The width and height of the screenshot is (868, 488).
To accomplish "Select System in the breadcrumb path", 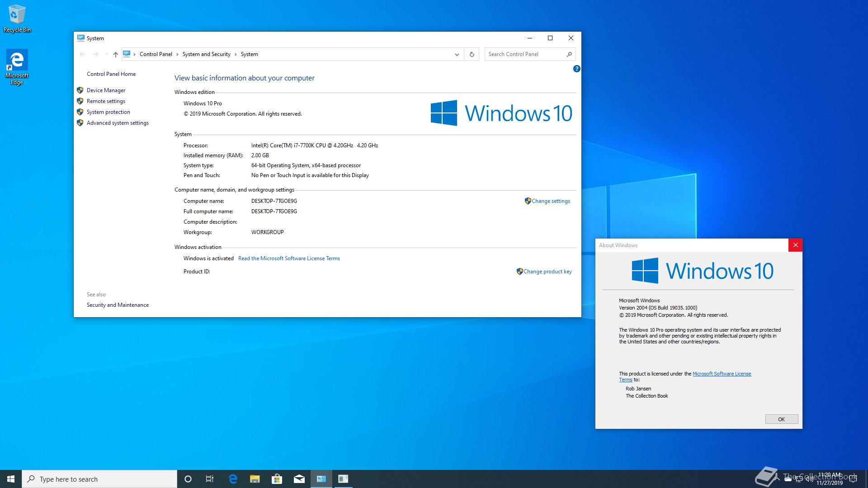I will (250, 54).
